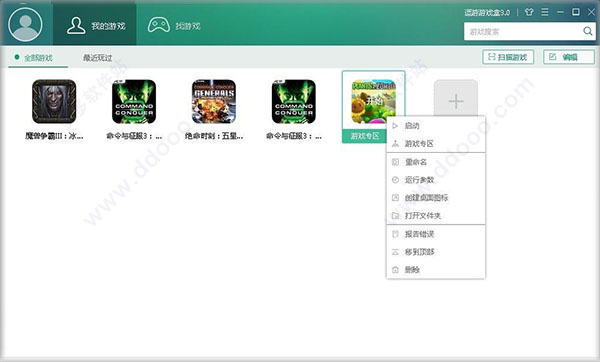Switch to the 找游戏 tab
600x362 pixels.
tap(174, 26)
